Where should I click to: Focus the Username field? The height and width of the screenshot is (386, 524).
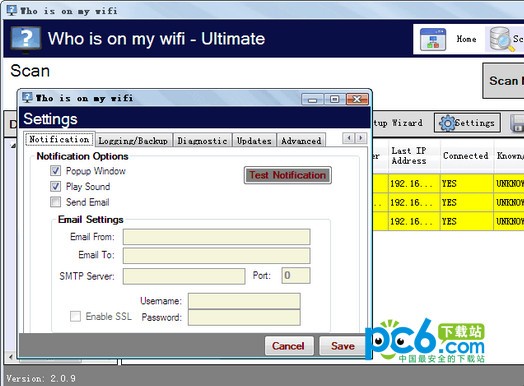(x=244, y=301)
